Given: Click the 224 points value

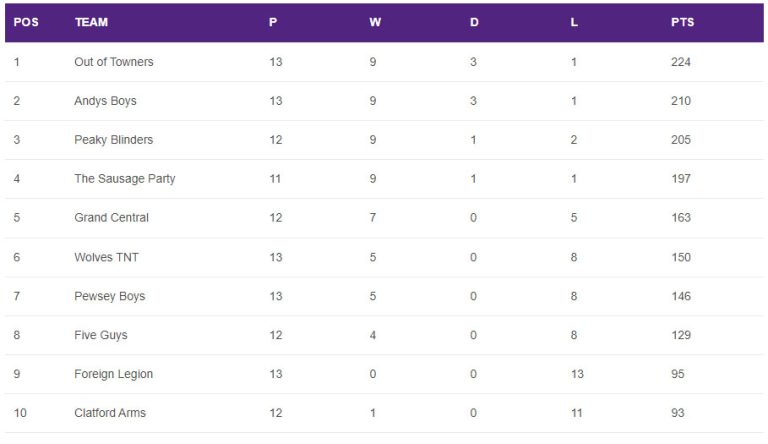Looking at the screenshot, I should tap(681, 62).
